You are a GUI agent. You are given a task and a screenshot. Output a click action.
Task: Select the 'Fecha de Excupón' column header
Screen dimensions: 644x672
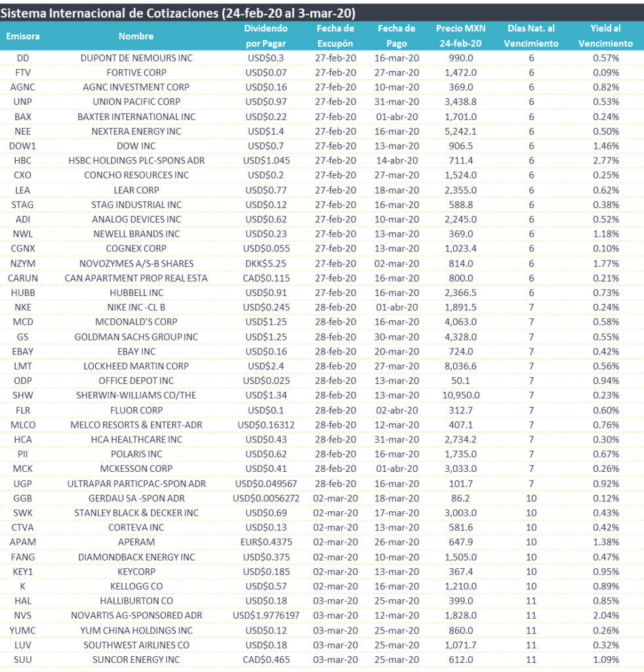coord(335,36)
